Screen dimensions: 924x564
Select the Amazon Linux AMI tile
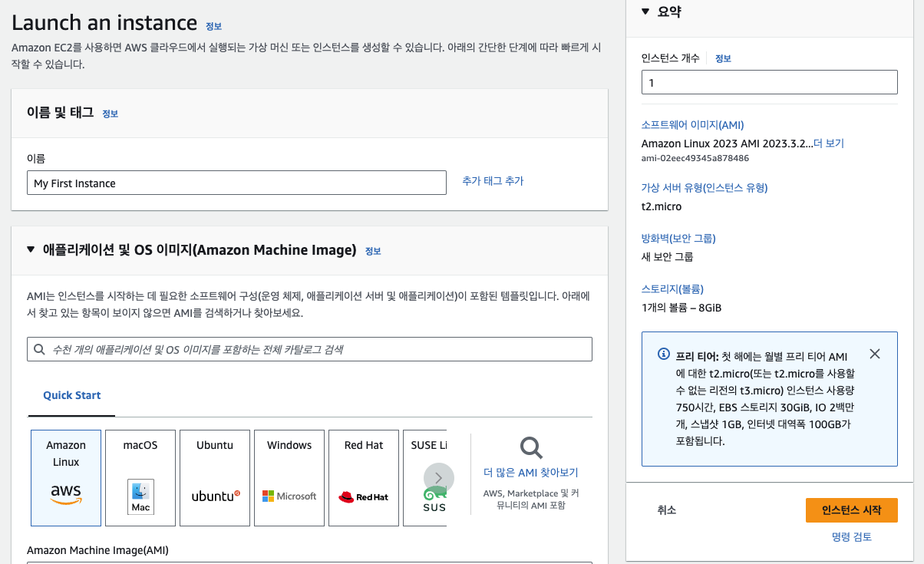coord(66,477)
